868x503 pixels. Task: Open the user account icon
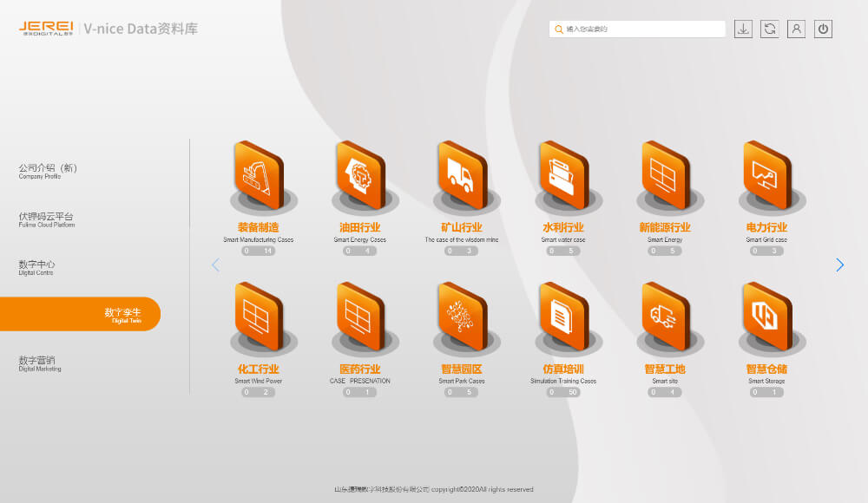(796, 29)
